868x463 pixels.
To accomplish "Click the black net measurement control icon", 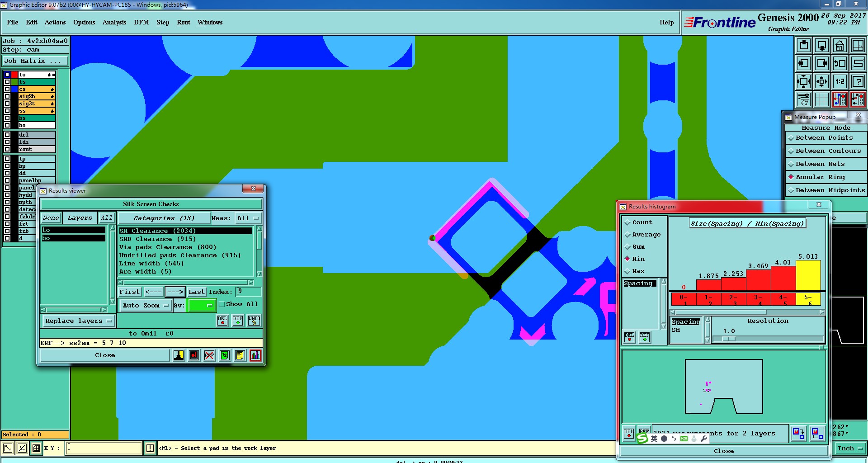I will tap(858, 99).
